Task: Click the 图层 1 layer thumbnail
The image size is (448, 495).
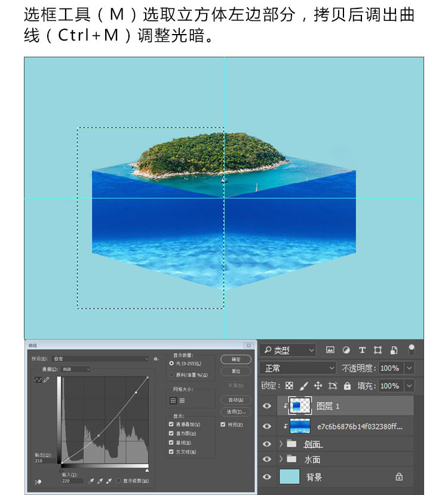Action: [300, 406]
